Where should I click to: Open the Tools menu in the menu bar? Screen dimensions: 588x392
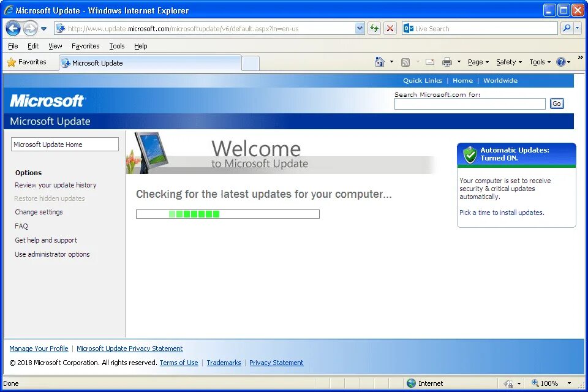click(116, 46)
